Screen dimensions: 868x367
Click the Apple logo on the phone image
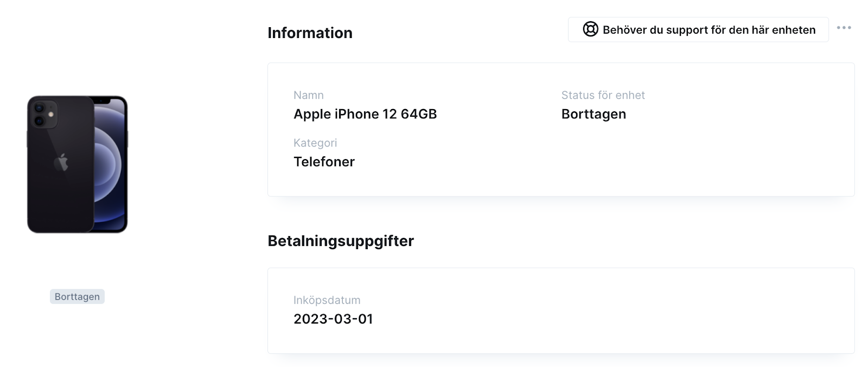pyautogui.click(x=61, y=162)
